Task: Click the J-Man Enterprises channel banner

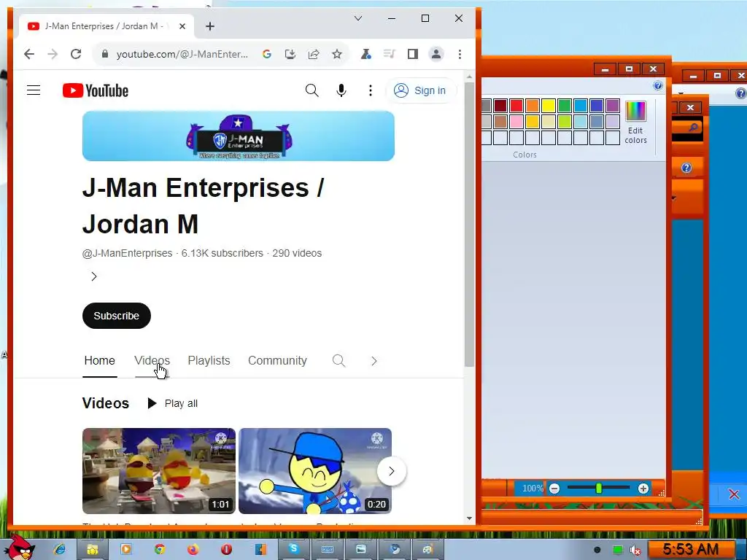Action: 239,136
